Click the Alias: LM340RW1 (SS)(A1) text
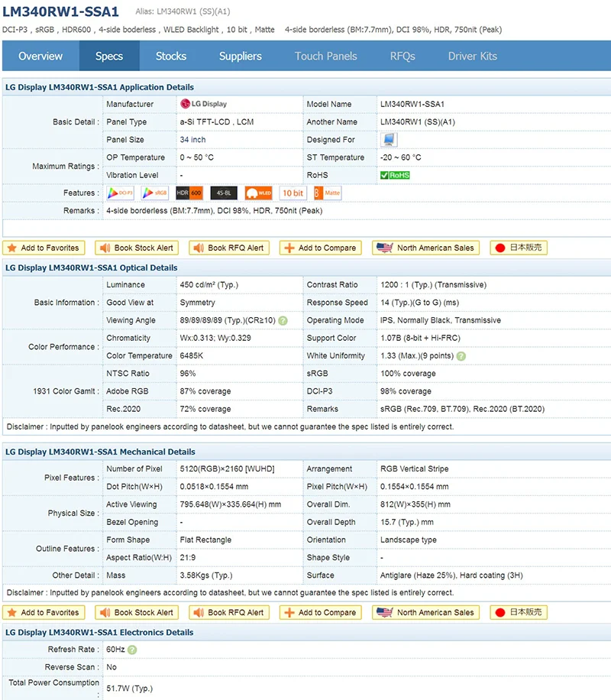The height and width of the screenshot is (700, 611). click(x=183, y=11)
